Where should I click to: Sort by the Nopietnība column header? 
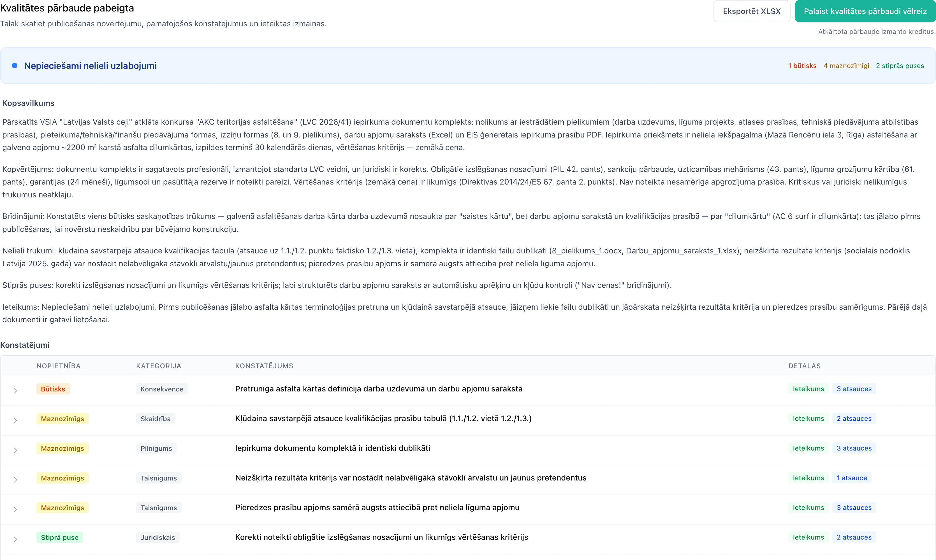(x=59, y=366)
